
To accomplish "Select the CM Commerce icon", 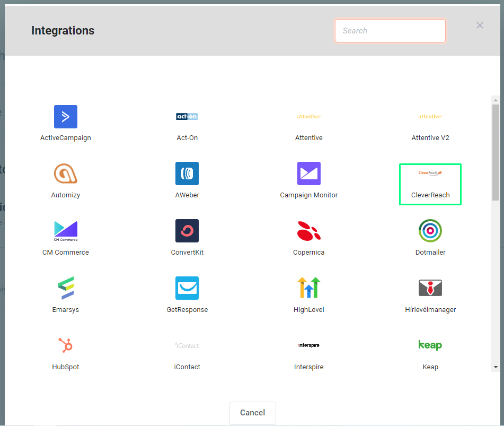I will click(x=66, y=231).
